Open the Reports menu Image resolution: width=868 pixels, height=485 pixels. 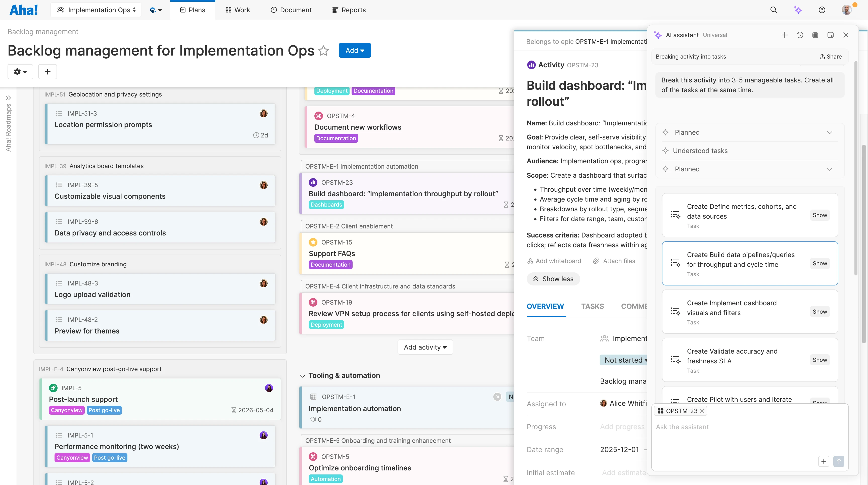(349, 10)
